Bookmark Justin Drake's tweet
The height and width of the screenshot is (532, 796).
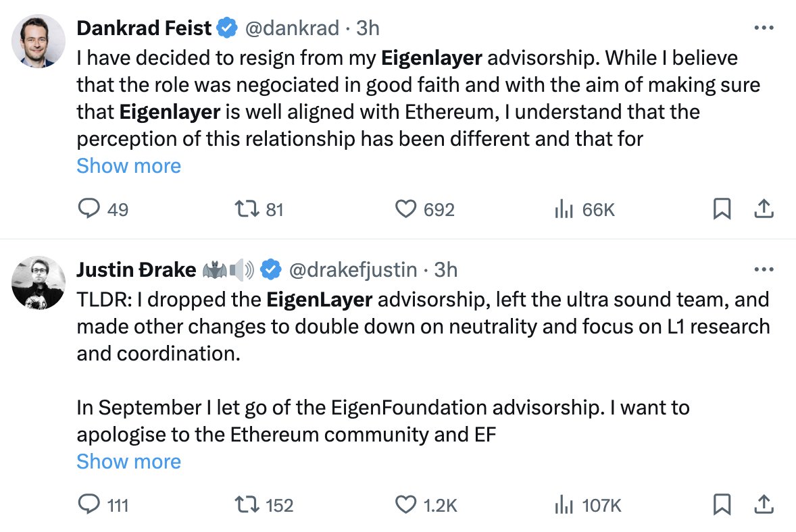point(722,504)
